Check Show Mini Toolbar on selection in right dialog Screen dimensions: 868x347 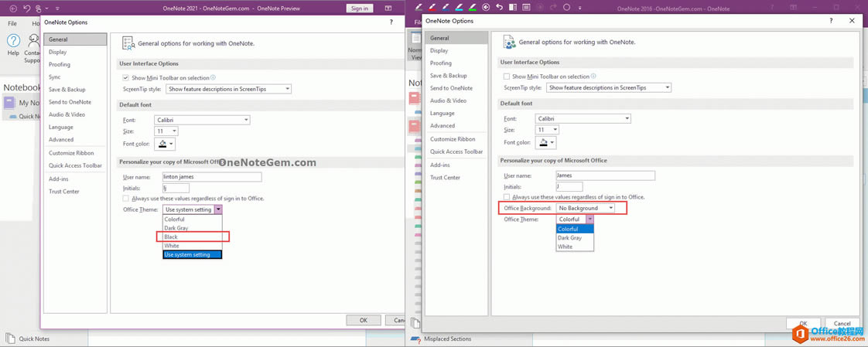(507, 77)
